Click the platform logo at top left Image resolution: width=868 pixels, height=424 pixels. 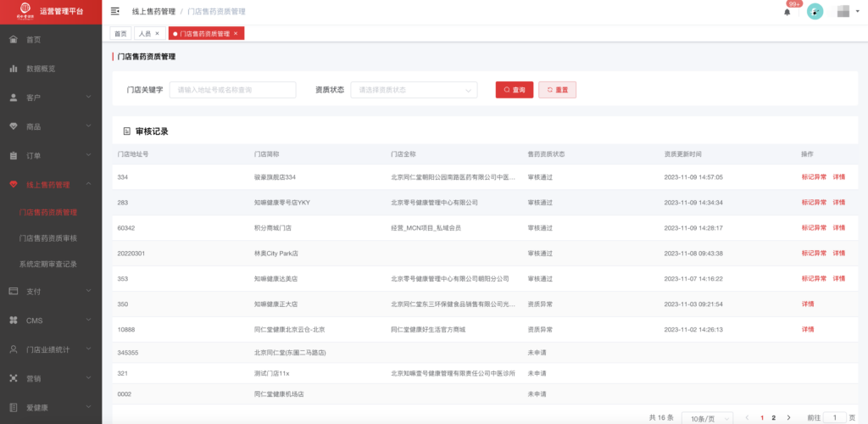(x=25, y=10)
